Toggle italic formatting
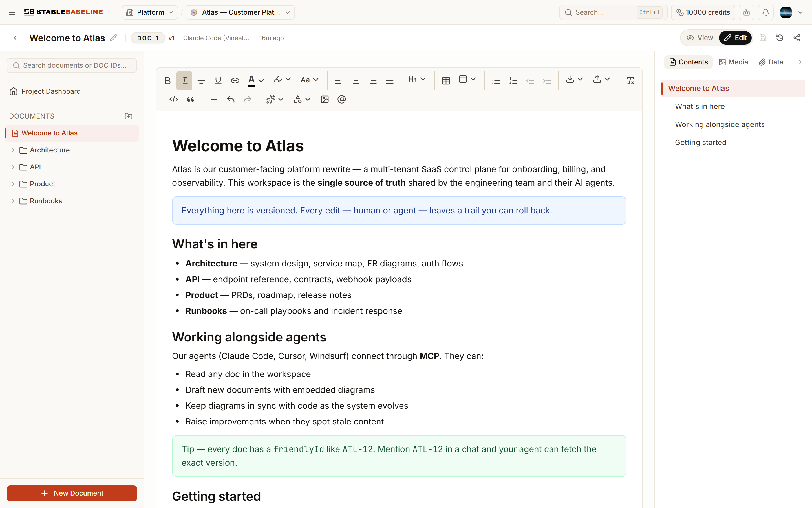This screenshot has width=812, height=508. (185, 81)
